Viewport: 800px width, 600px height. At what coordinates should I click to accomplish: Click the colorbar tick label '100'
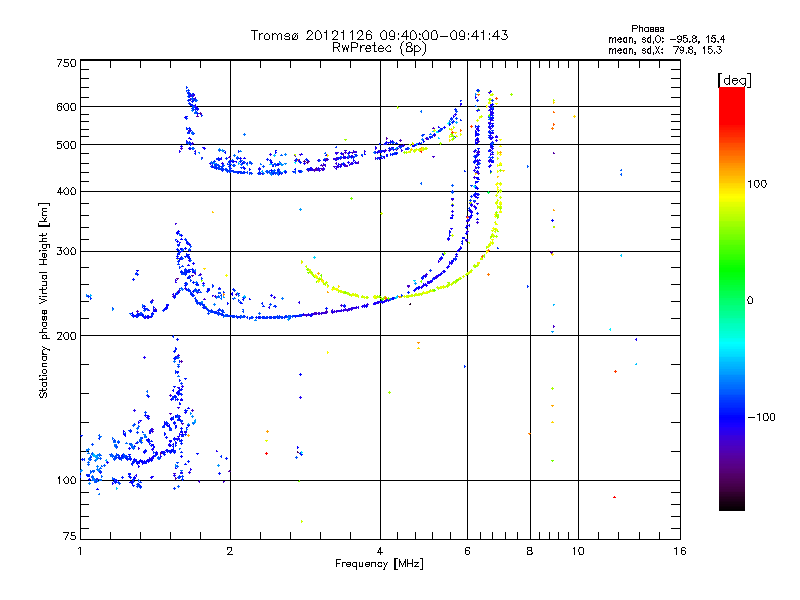click(x=757, y=184)
